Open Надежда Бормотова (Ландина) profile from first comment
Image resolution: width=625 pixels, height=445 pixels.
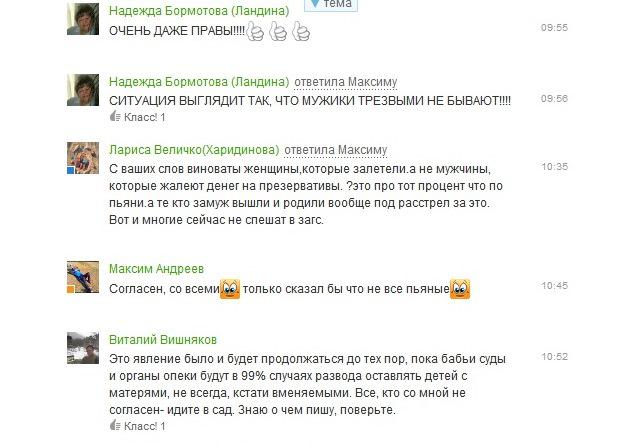point(199,10)
